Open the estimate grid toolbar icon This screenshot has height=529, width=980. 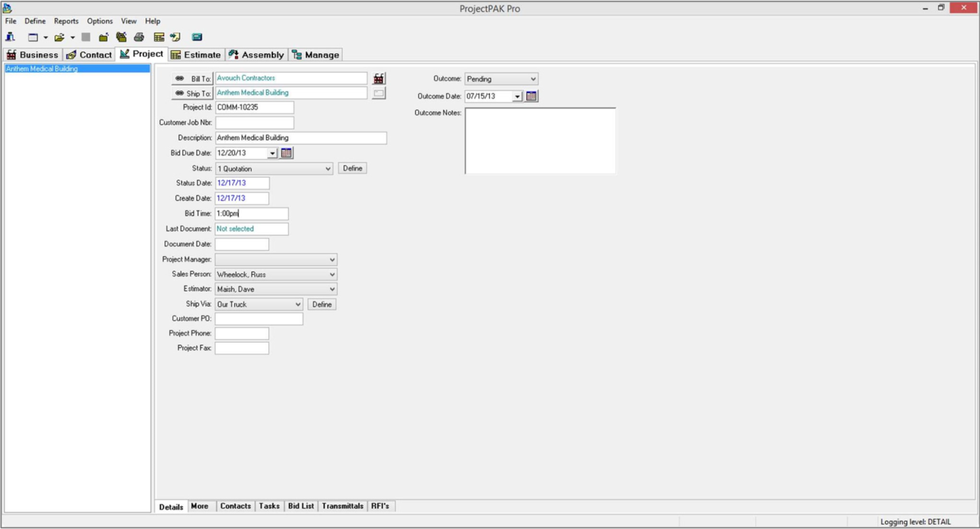pyautogui.click(x=160, y=37)
